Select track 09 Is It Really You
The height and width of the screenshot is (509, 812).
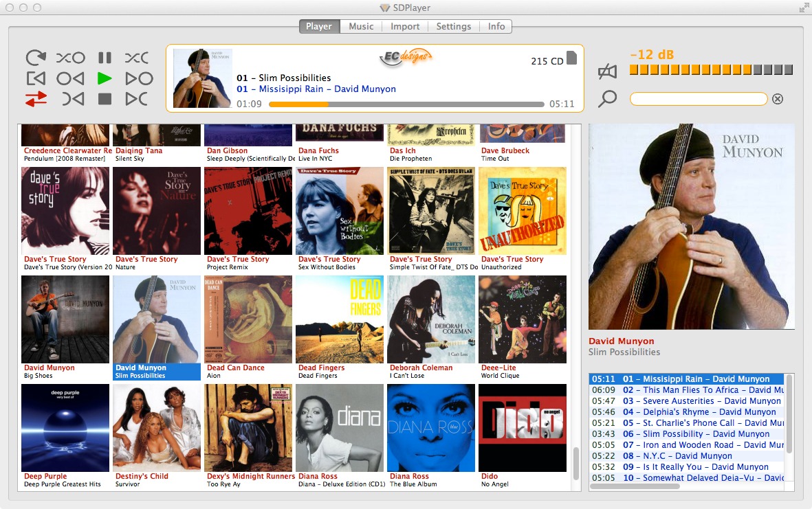(687, 467)
